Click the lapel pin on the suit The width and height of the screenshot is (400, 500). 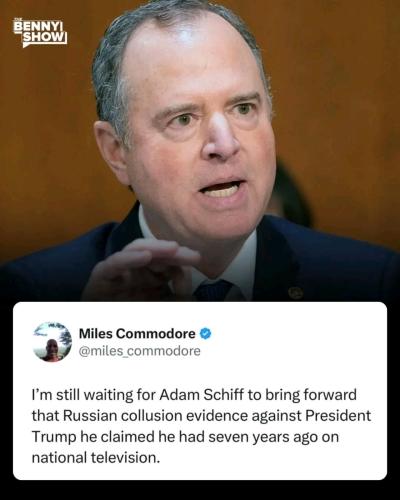tap(295, 292)
